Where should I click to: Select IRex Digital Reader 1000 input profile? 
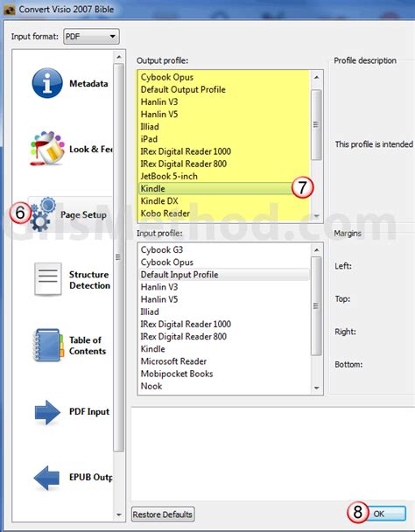[x=224, y=324]
